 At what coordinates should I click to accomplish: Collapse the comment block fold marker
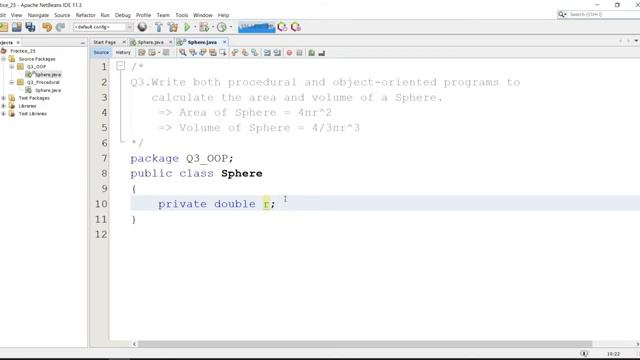click(121, 66)
